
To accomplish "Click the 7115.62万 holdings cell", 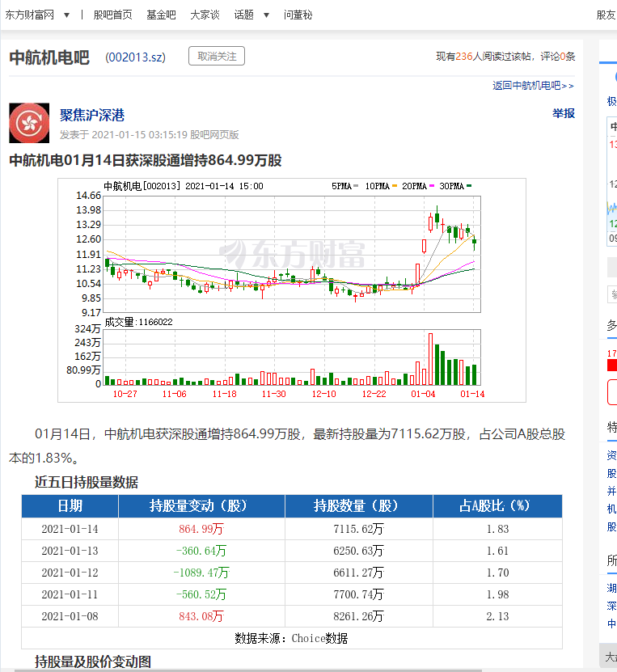I will point(358,529).
